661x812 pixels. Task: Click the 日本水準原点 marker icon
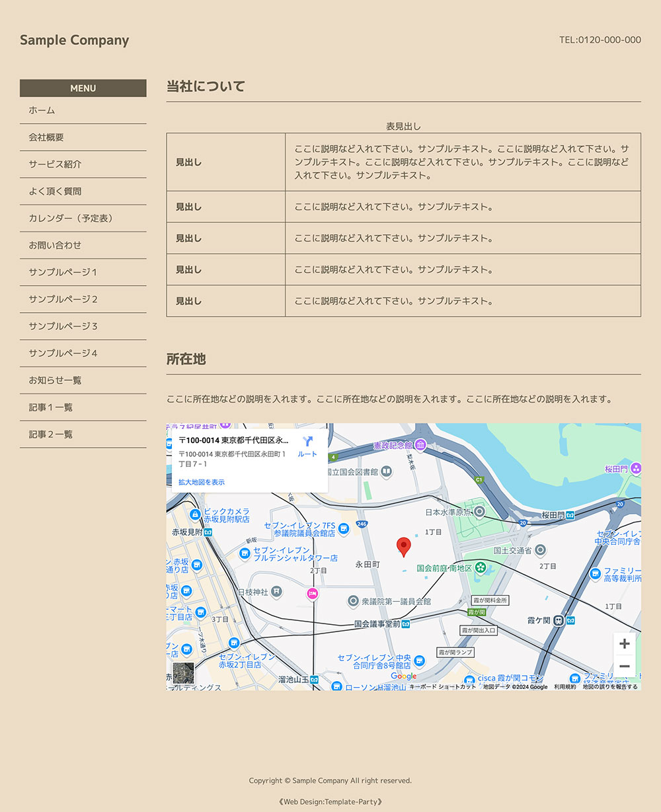click(x=480, y=512)
